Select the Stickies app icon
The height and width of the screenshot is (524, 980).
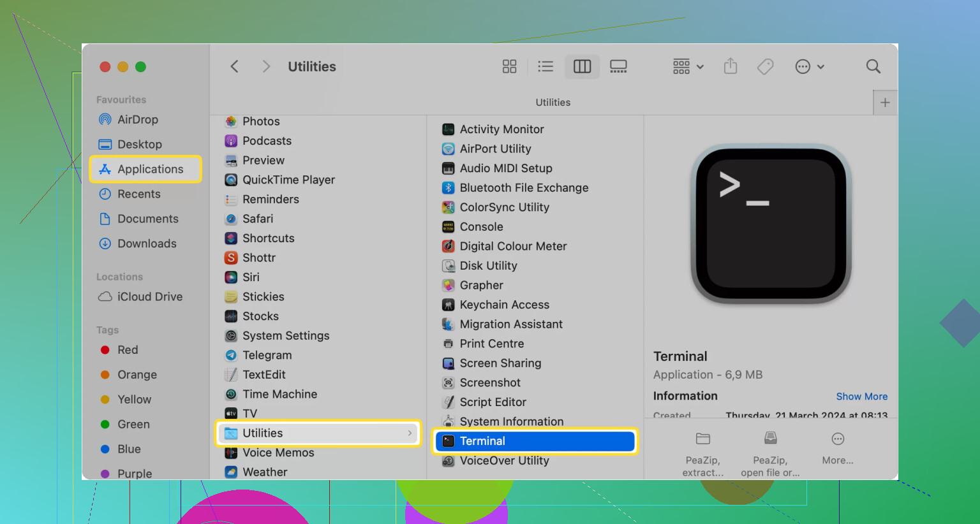[231, 297]
